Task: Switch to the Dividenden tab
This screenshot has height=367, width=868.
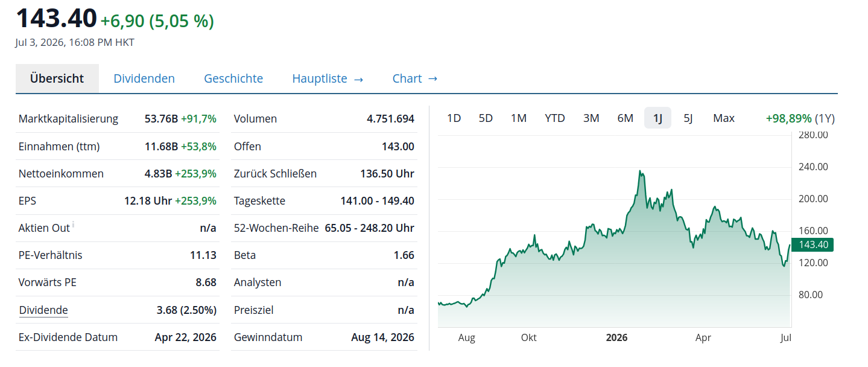Action: click(144, 78)
